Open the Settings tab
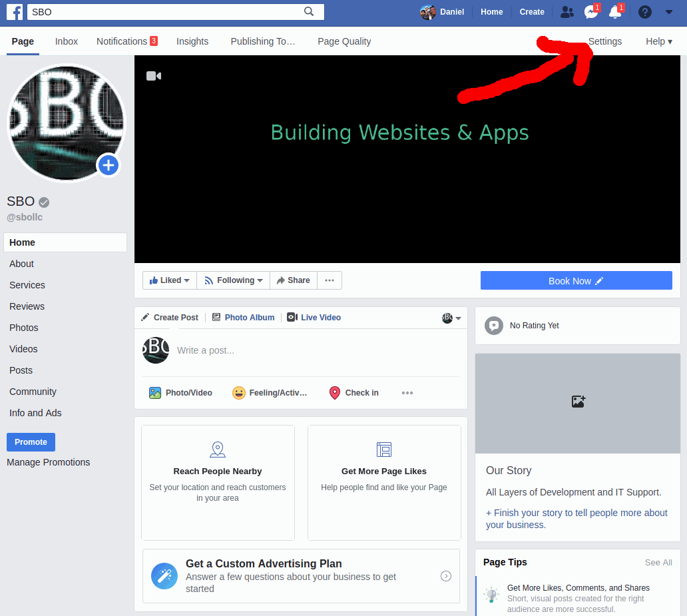 604,41
